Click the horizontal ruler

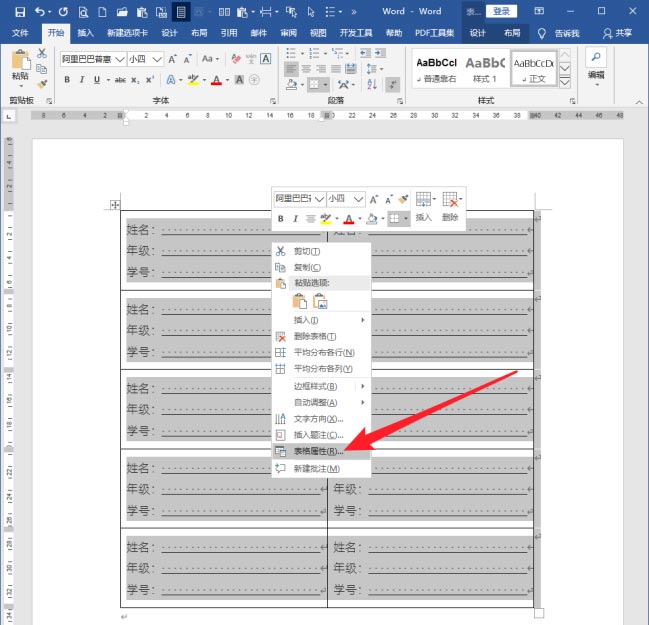coord(327,115)
